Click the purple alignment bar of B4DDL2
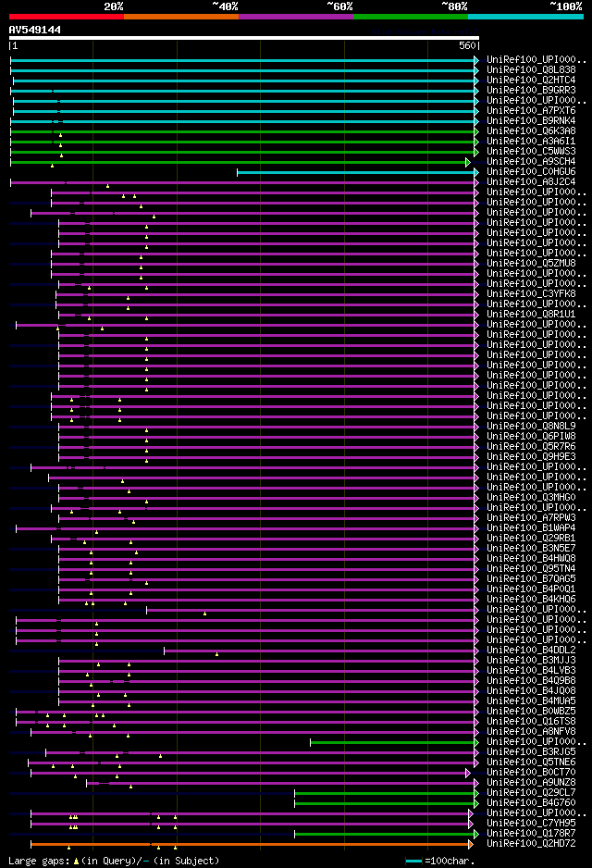The height and width of the screenshot is (868, 592). [321, 651]
